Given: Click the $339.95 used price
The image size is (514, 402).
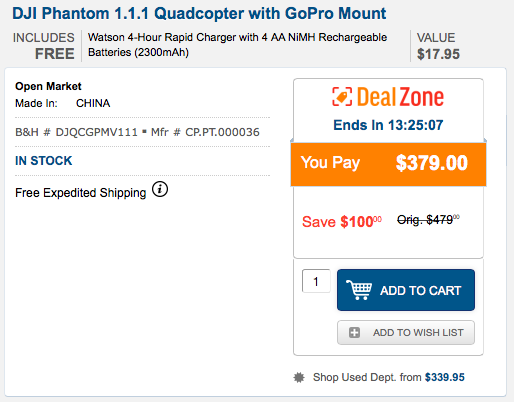Looking at the screenshot, I should 445,377.
